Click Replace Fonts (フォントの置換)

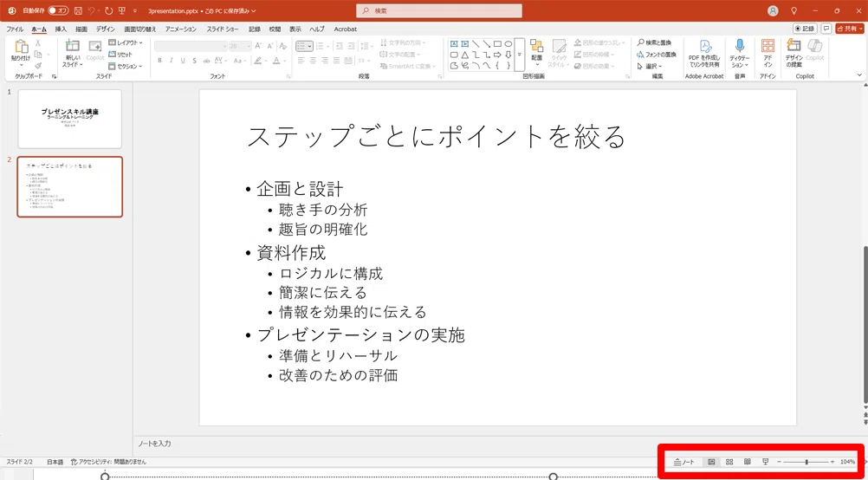pyautogui.click(x=657, y=55)
